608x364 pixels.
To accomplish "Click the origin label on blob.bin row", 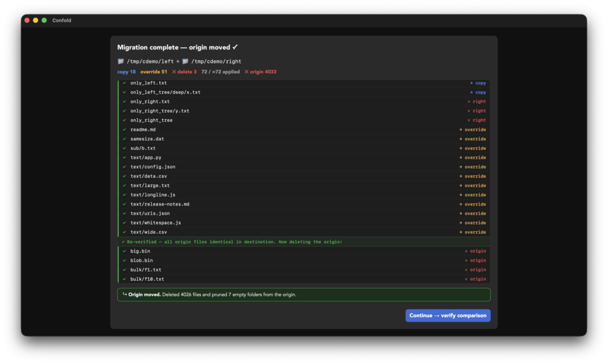I will coord(475,260).
